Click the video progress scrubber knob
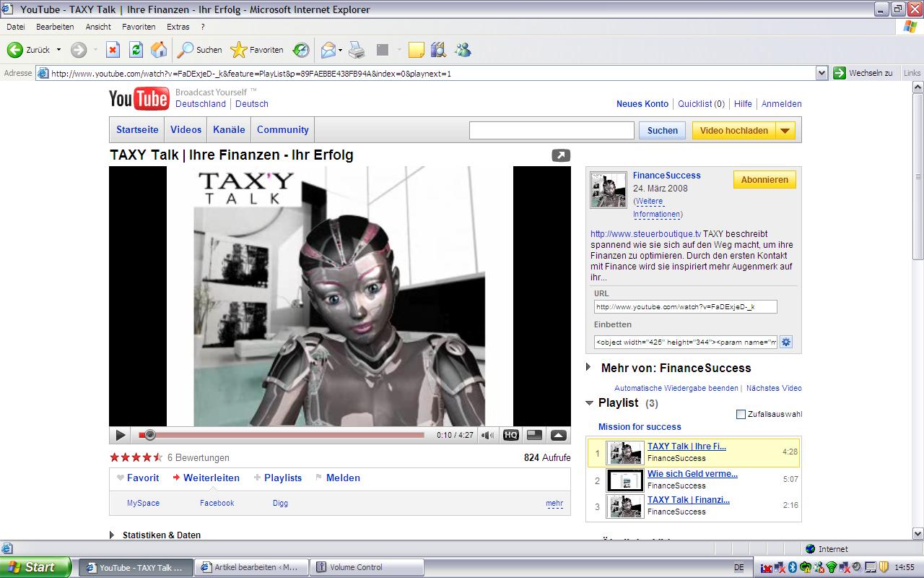Viewport: 924px width, 578px height. tap(149, 435)
